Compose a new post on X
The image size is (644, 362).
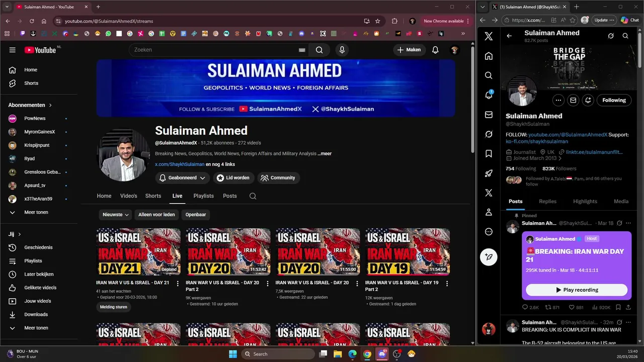489,257
